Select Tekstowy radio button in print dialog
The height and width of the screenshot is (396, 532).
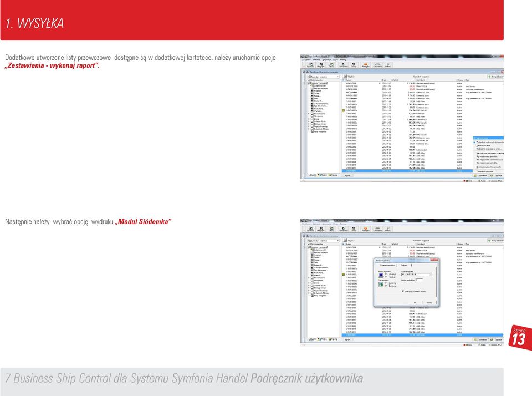pyautogui.click(x=386, y=286)
